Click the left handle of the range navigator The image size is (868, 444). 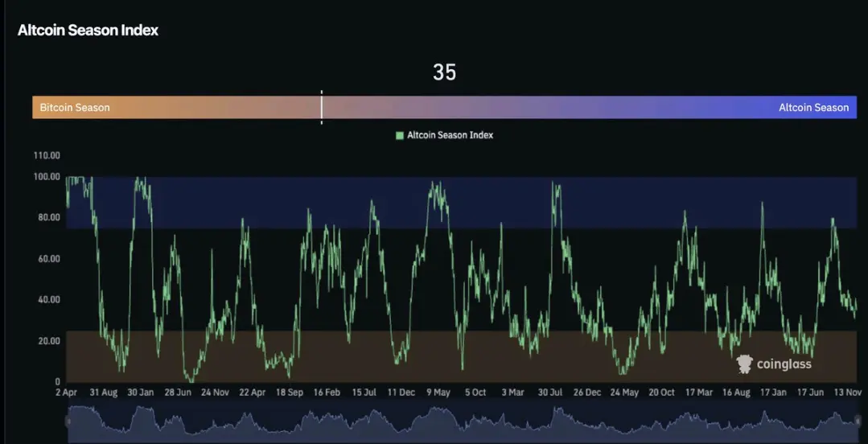[x=68, y=421]
